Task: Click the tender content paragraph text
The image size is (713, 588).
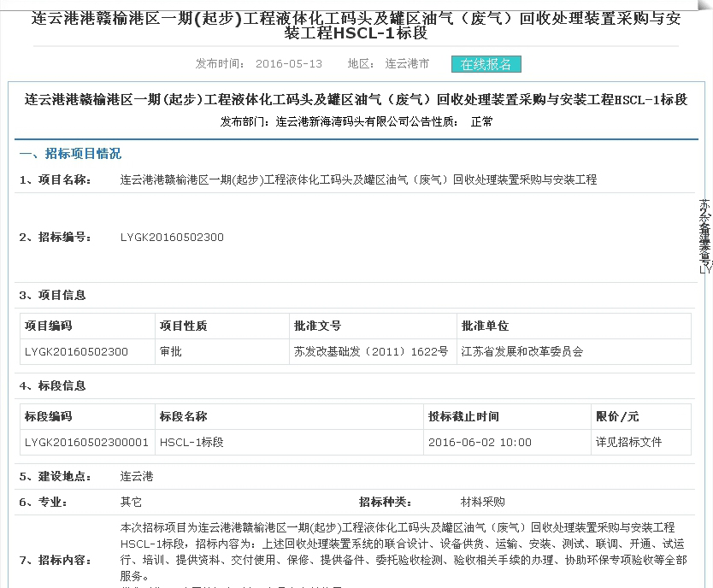Action: [404, 552]
